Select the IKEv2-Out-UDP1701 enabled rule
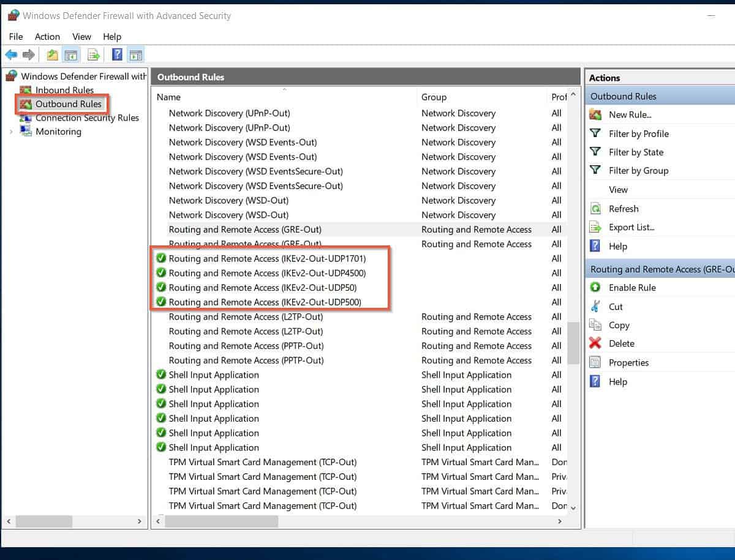The width and height of the screenshot is (735, 560). (x=267, y=258)
